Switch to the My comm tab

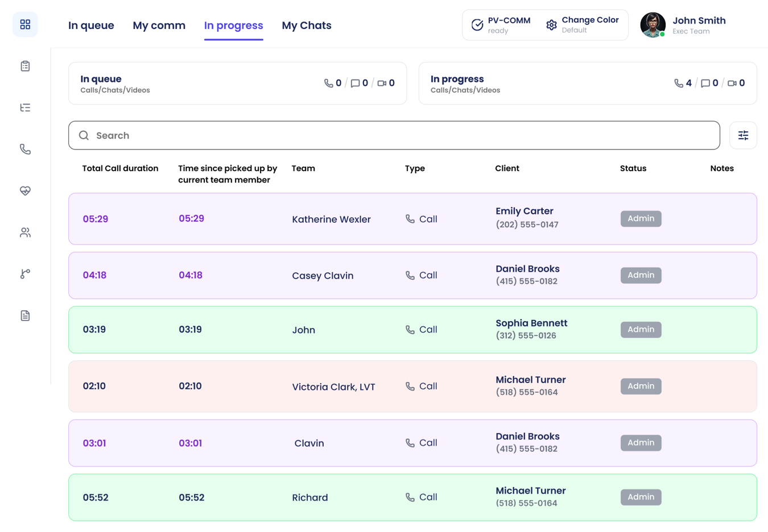click(x=159, y=26)
